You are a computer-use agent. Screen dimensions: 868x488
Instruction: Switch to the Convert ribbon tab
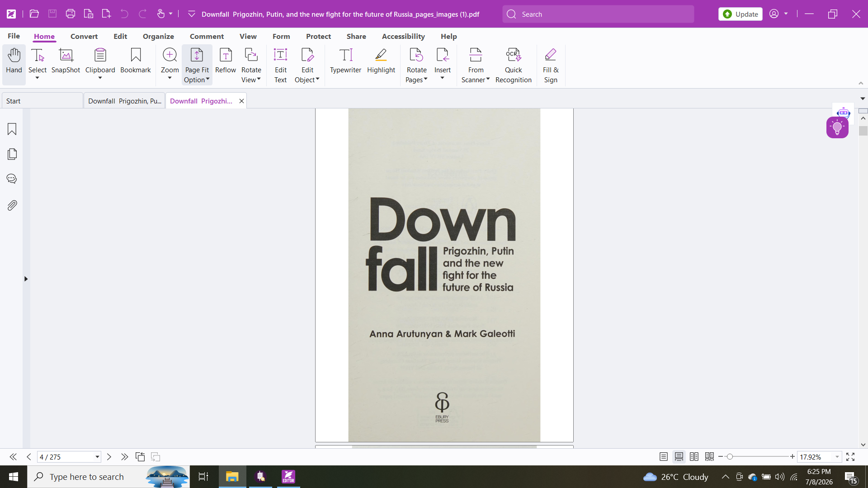(x=84, y=36)
